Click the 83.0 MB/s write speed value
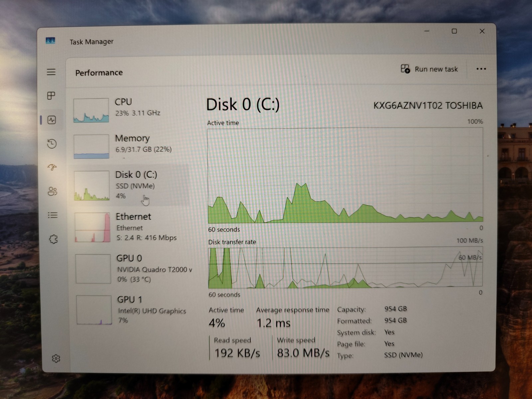Viewport: 532px width, 399px height. click(x=303, y=352)
